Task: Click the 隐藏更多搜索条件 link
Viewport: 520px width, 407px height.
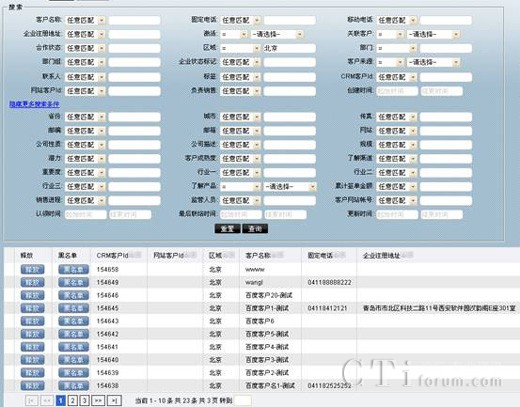Action: pyautogui.click(x=34, y=104)
